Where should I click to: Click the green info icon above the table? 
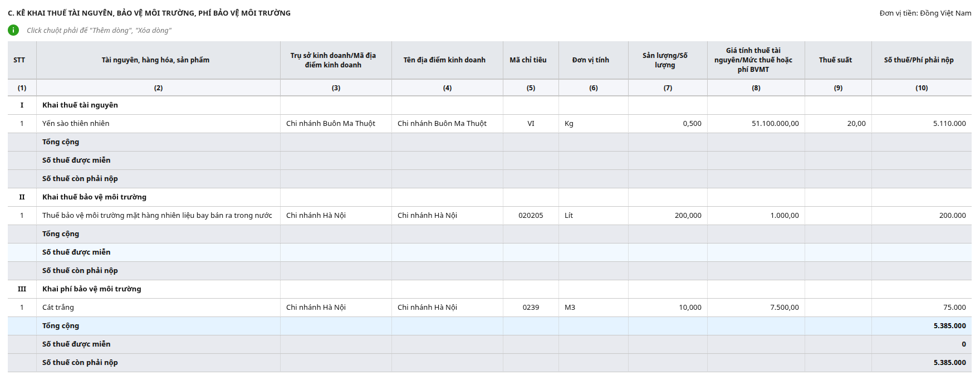[x=13, y=30]
